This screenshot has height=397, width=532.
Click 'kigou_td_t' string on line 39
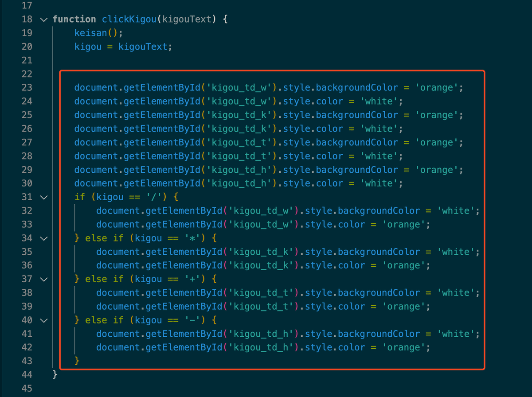click(261, 307)
